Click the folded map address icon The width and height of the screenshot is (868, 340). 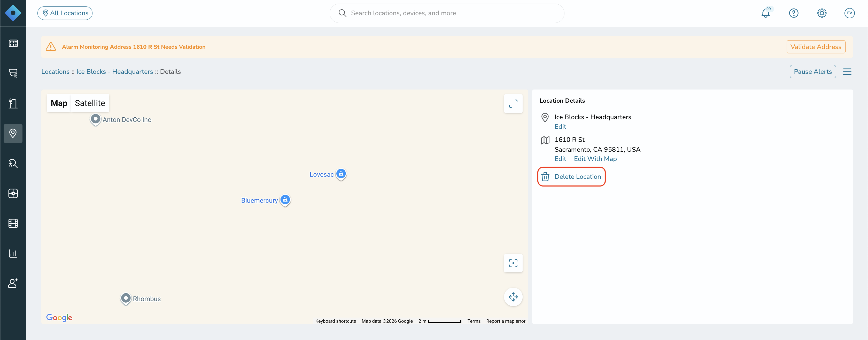click(545, 140)
